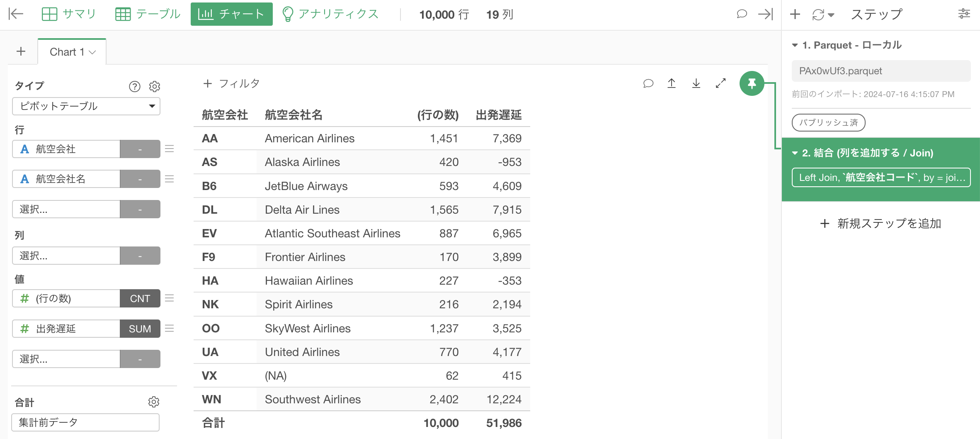The width and height of the screenshot is (980, 439).
Task: Collapse the 1. Parquet step triangle
Action: (795, 45)
